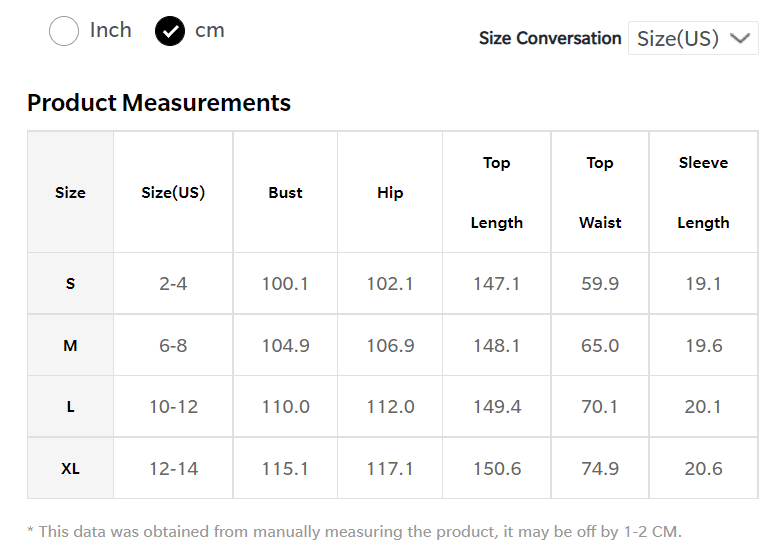Select the L size row label
This screenshot has width=782, height=556.
click(70, 407)
